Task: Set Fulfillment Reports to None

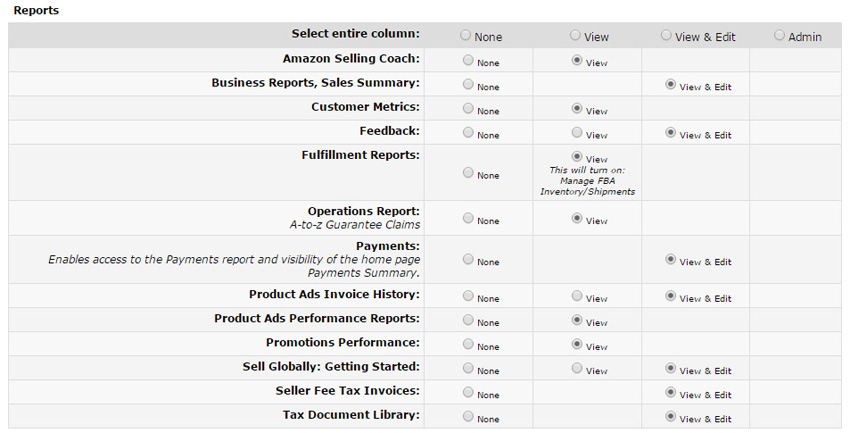Action: click(x=468, y=173)
